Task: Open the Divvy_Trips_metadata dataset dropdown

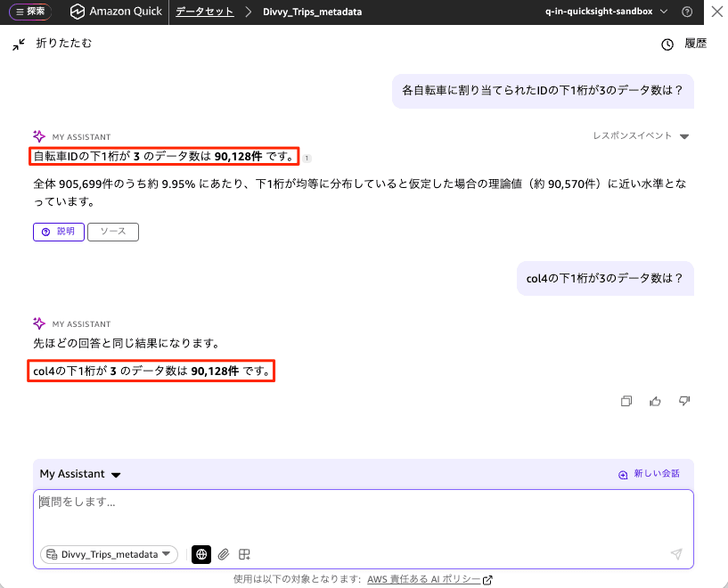Action: coord(109,554)
